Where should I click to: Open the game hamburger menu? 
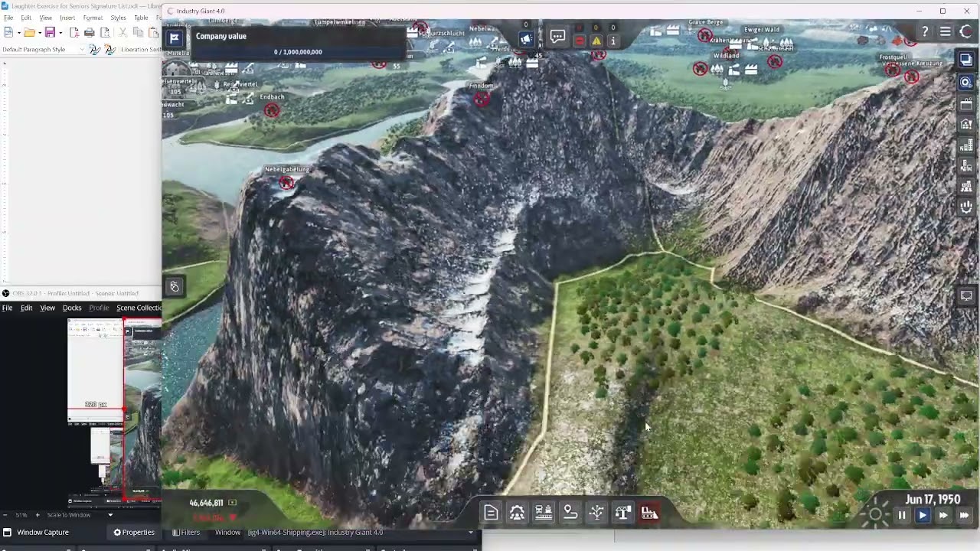pyautogui.click(x=946, y=31)
